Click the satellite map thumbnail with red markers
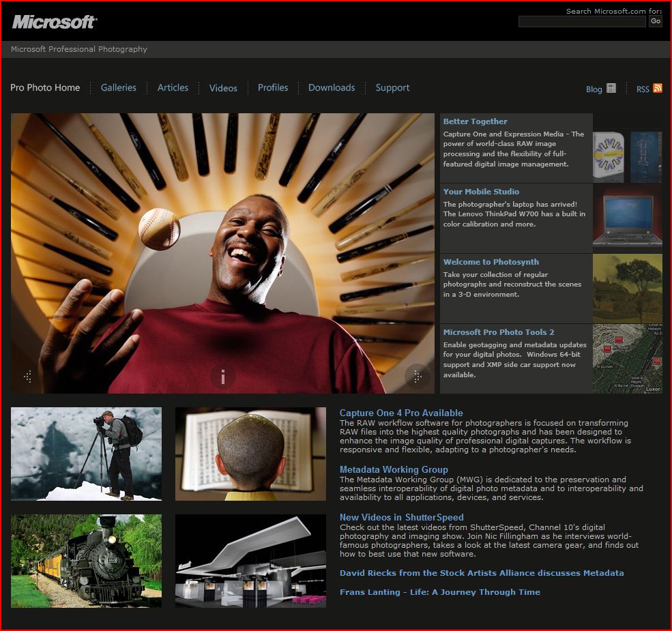 (628, 359)
